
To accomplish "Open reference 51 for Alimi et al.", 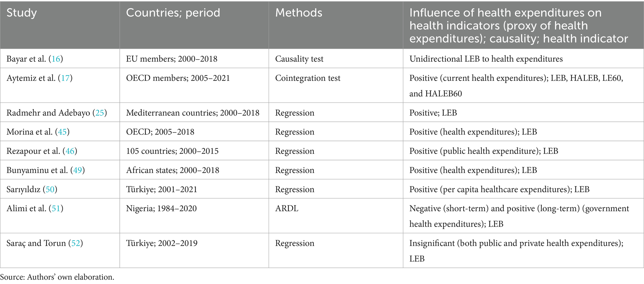I will pos(56,209).
